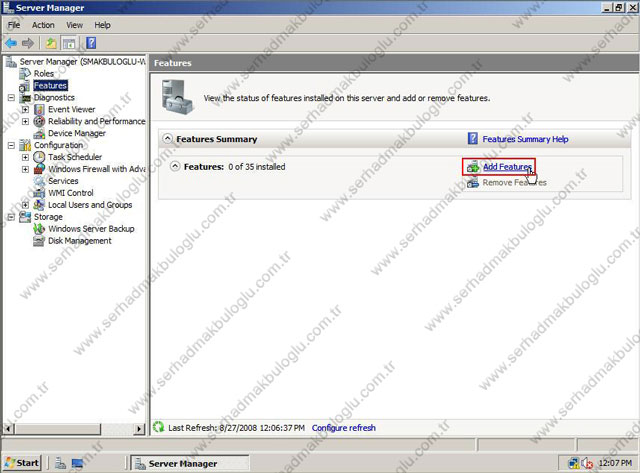Click the Roles node icon

pyautogui.click(x=25, y=73)
